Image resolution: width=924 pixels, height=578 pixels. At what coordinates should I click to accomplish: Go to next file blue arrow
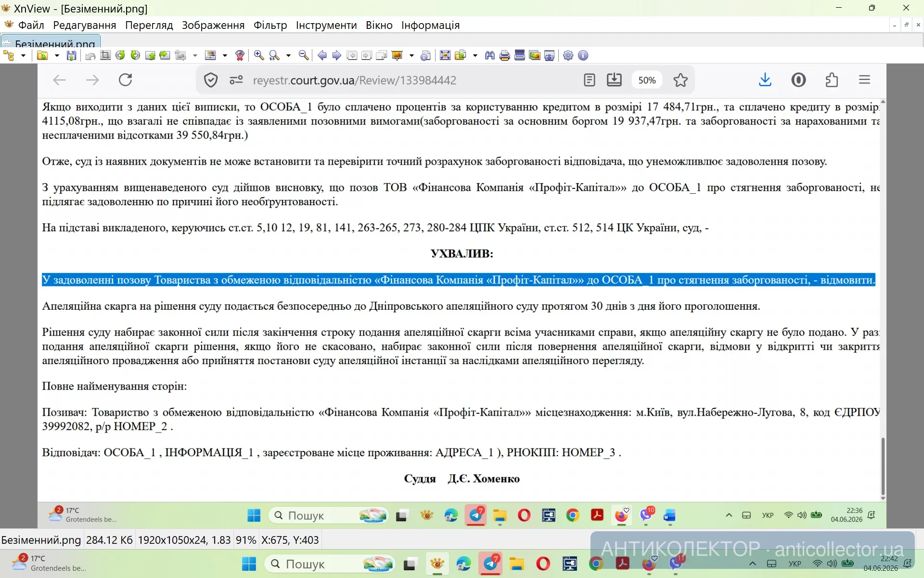coord(337,55)
